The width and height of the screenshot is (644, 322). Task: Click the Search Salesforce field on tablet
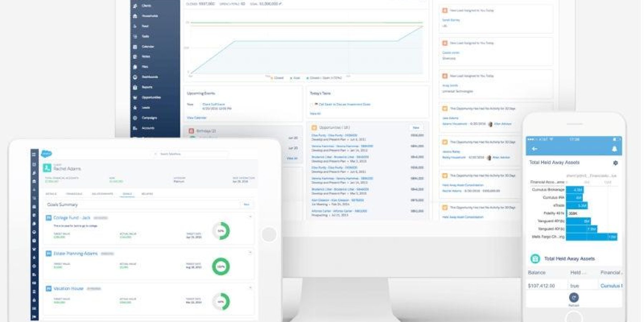click(x=191, y=154)
